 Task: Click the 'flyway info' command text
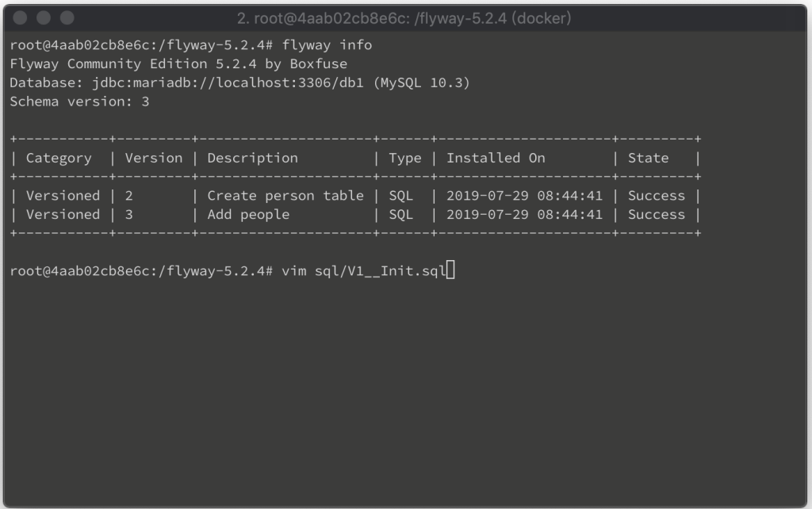(x=327, y=45)
